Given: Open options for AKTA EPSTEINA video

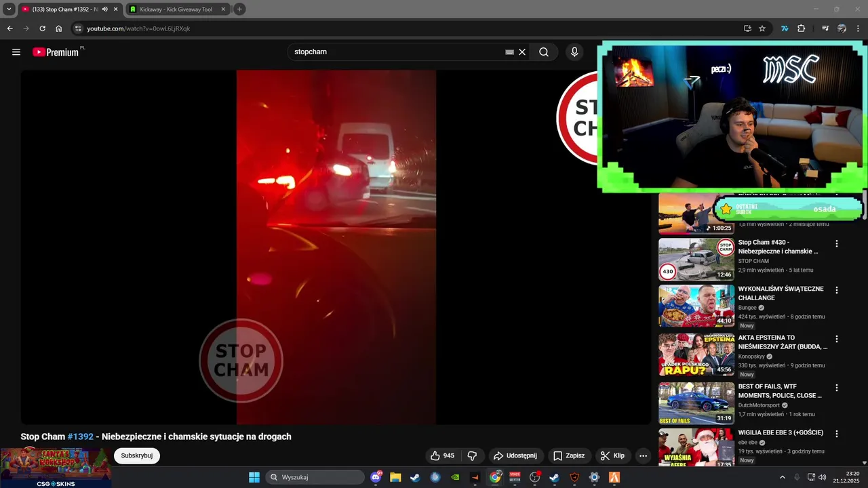Looking at the screenshot, I should 837,339.
